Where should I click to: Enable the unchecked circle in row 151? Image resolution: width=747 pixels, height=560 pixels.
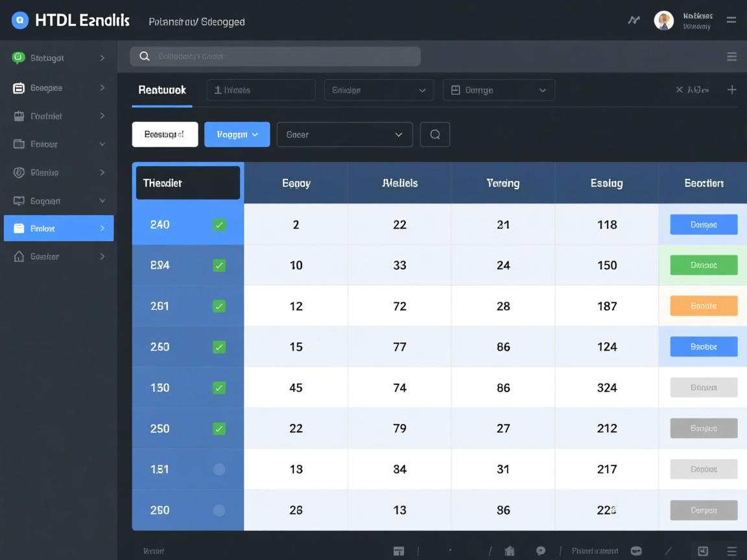point(219,469)
